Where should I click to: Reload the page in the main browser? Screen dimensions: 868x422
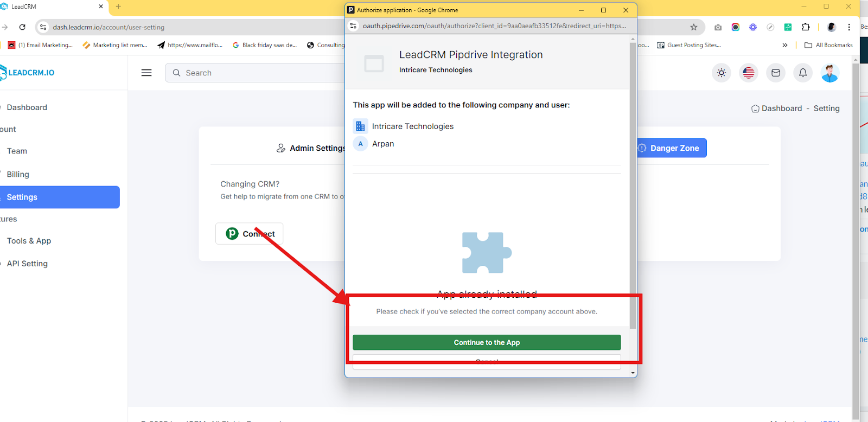click(22, 27)
